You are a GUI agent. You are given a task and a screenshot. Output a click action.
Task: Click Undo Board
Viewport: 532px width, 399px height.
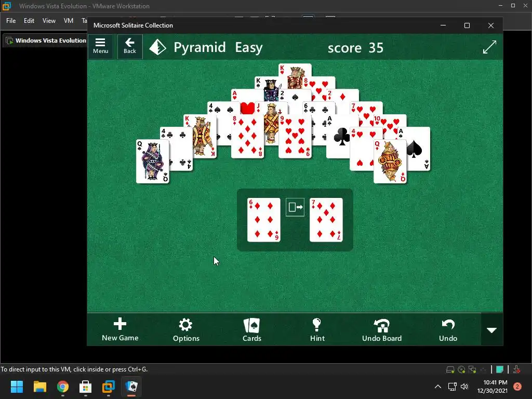pyautogui.click(x=382, y=329)
